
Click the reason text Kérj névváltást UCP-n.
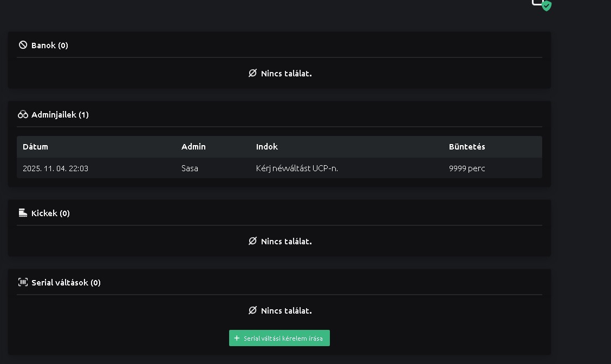[x=297, y=168]
